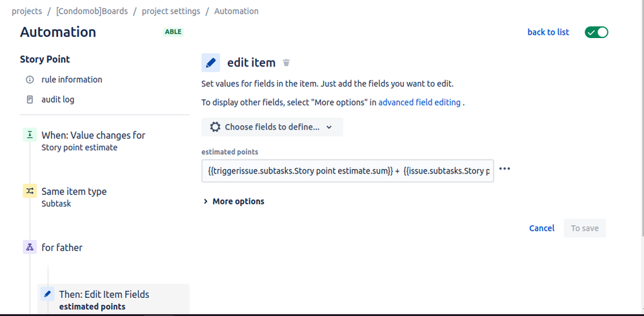Click the rule information info icon
Viewport: 644px width, 316px height.
30,79
